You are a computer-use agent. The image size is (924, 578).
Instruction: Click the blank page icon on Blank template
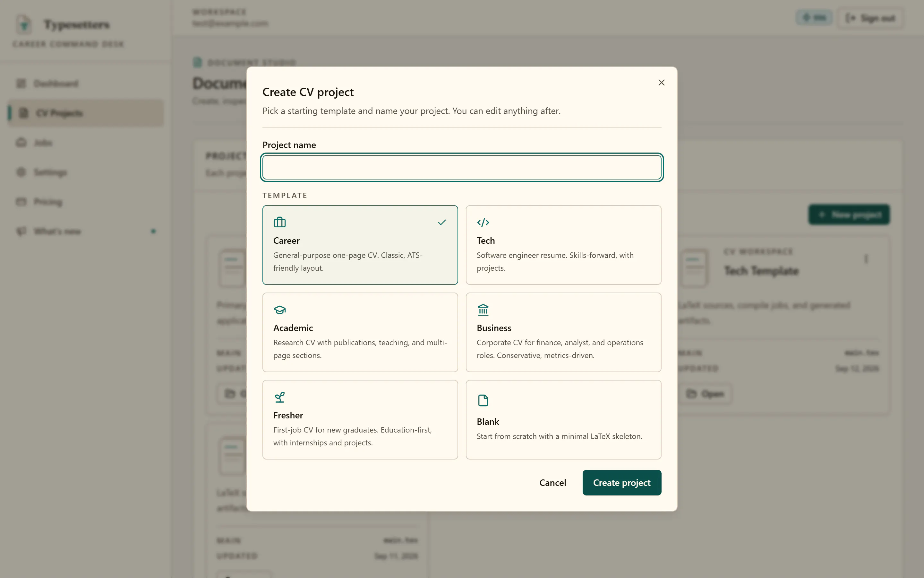(x=483, y=400)
